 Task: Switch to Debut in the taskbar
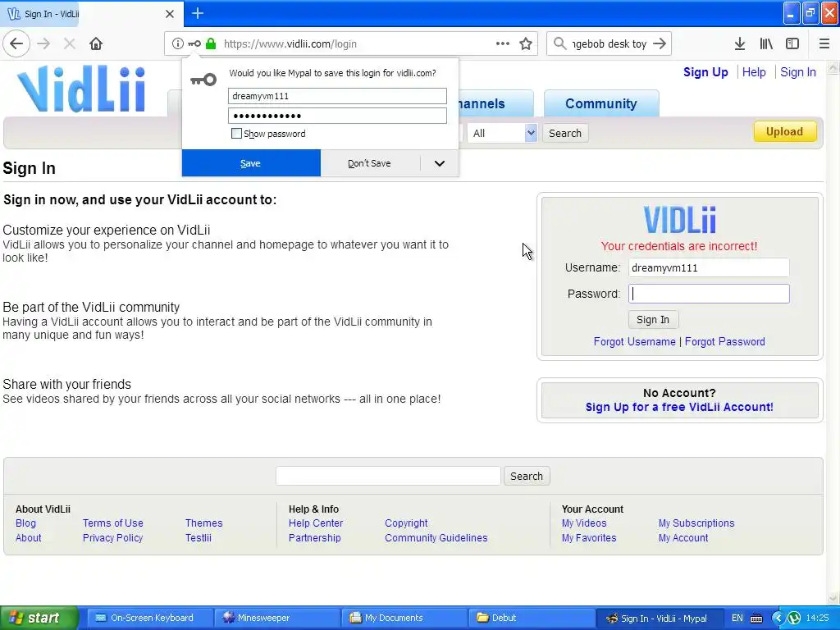[x=531, y=619]
